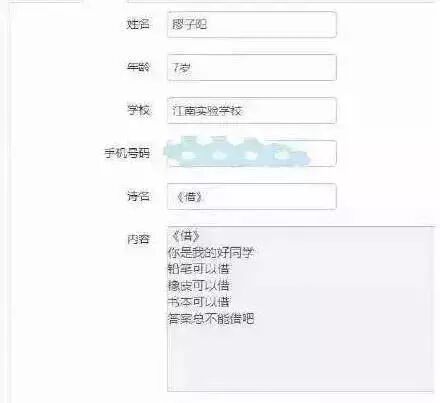Place cursor on line 铅笔可以借
This screenshot has height=403, width=440.
(x=199, y=269)
